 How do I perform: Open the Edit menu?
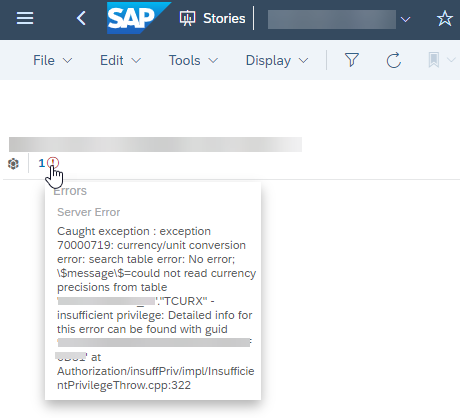[x=120, y=60]
